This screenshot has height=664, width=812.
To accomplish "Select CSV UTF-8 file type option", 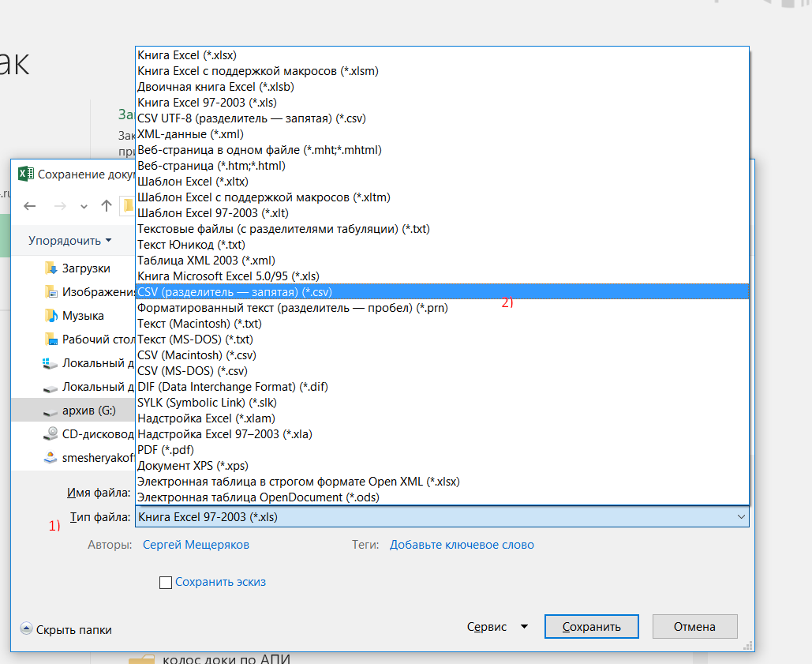I will (x=251, y=118).
